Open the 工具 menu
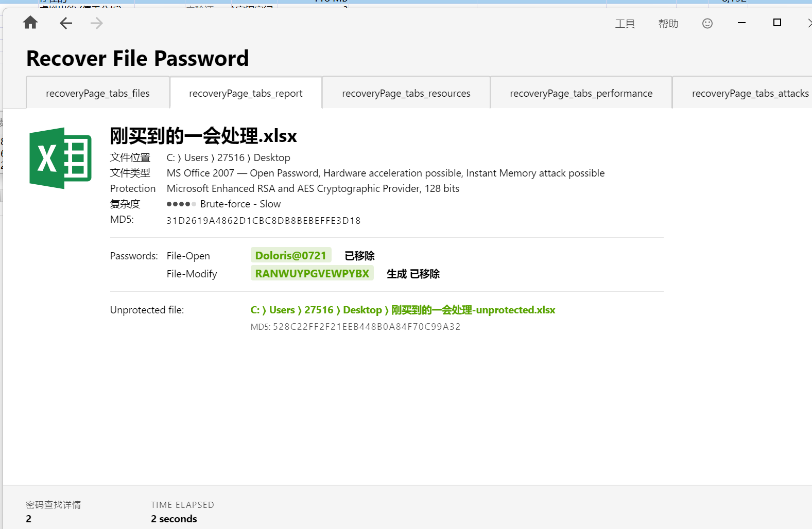The width and height of the screenshot is (812, 529). [625, 24]
